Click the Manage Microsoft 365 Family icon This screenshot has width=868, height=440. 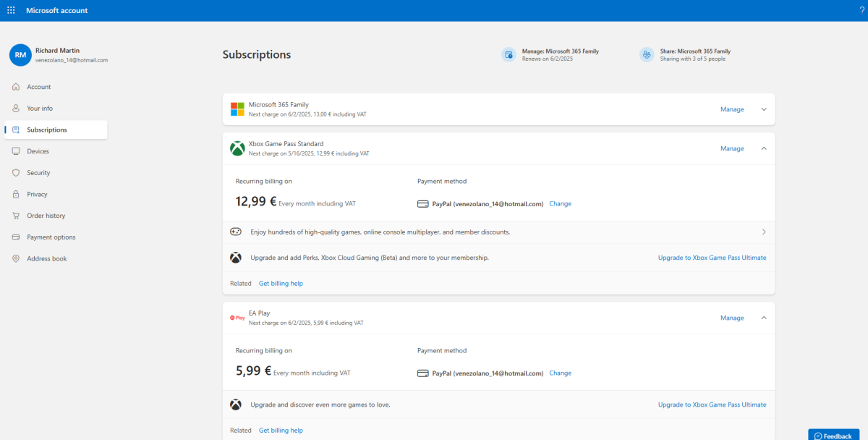(x=509, y=55)
